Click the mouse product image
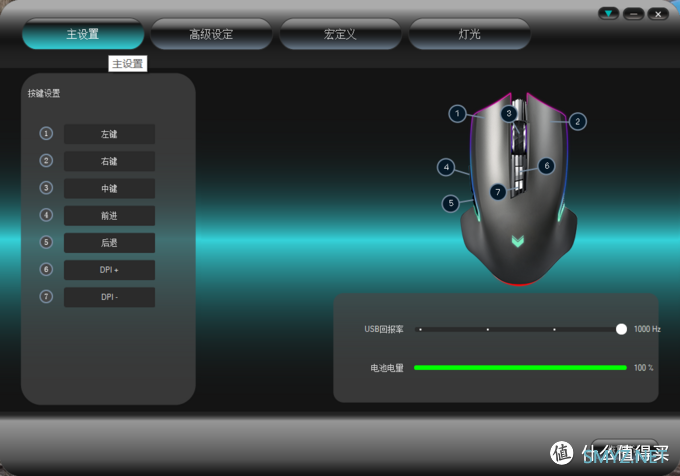The width and height of the screenshot is (680, 476). tap(519, 189)
